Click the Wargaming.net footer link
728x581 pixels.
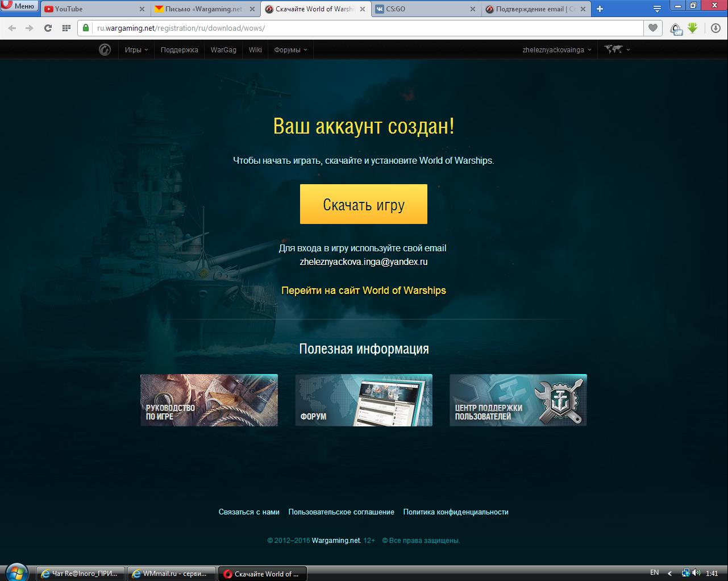(336, 541)
